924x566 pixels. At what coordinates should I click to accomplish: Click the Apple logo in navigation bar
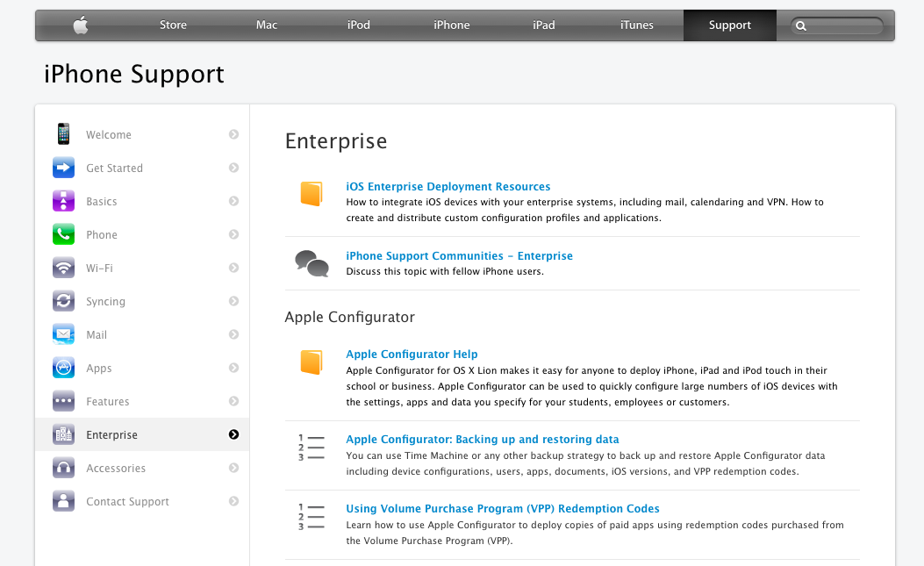point(81,25)
